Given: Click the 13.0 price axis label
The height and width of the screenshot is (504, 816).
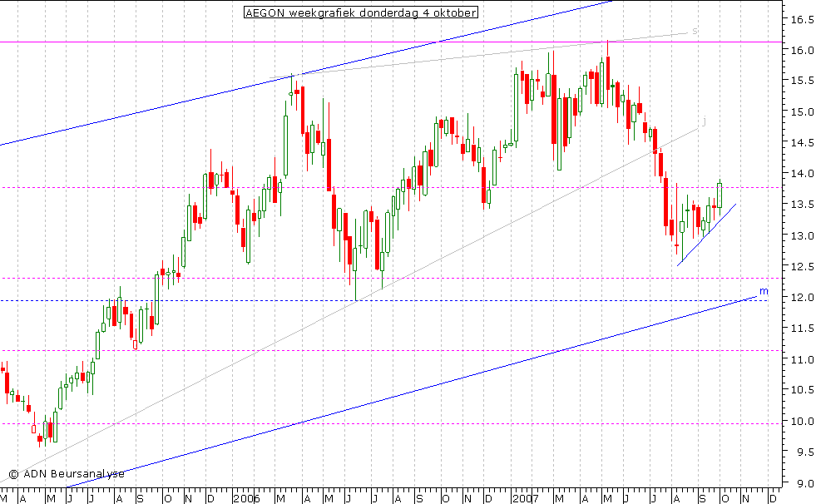Looking at the screenshot, I should 802,235.
